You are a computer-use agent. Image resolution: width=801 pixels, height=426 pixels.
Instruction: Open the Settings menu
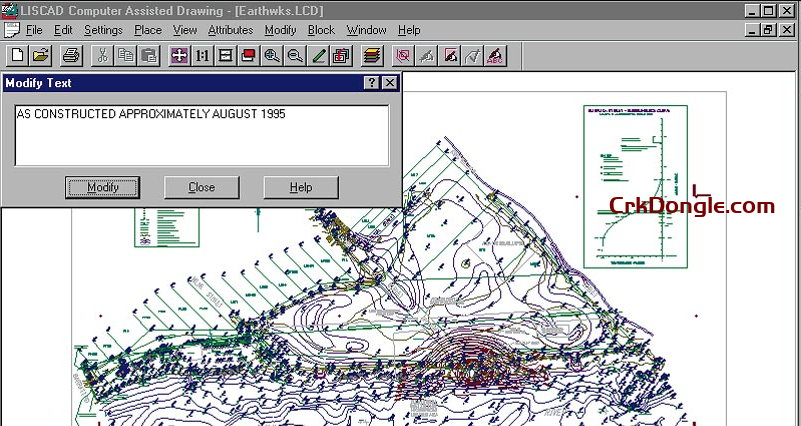click(103, 30)
